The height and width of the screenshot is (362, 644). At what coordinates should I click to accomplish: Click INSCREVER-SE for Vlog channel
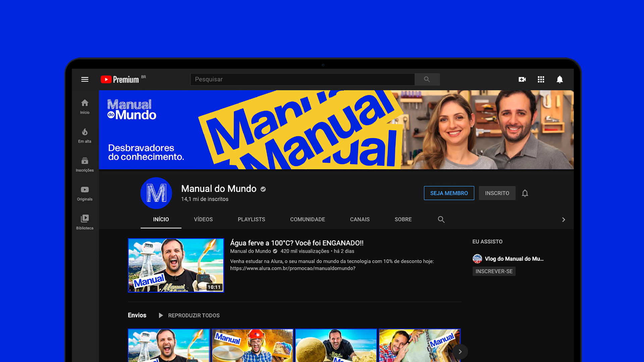(x=494, y=271)
